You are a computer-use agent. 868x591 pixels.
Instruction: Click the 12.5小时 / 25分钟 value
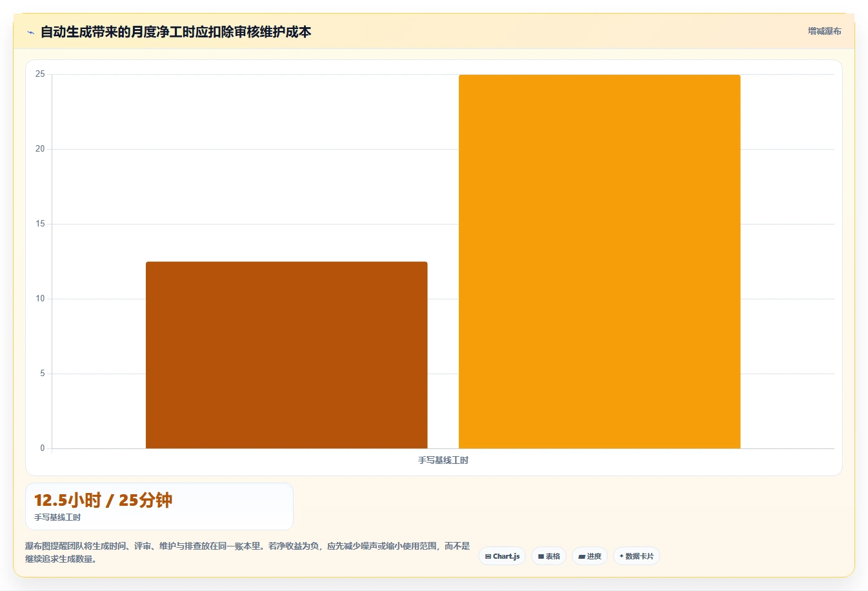click(x=103, y=500)
